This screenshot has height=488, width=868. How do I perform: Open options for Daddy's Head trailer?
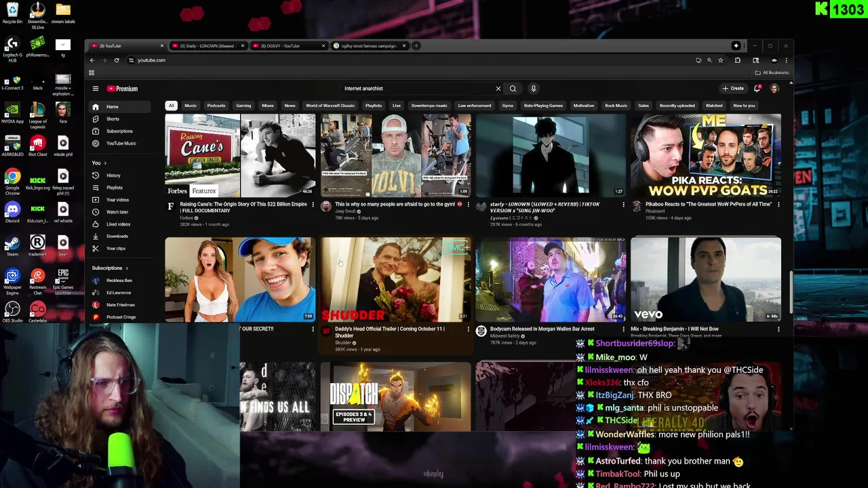[468, 329]
